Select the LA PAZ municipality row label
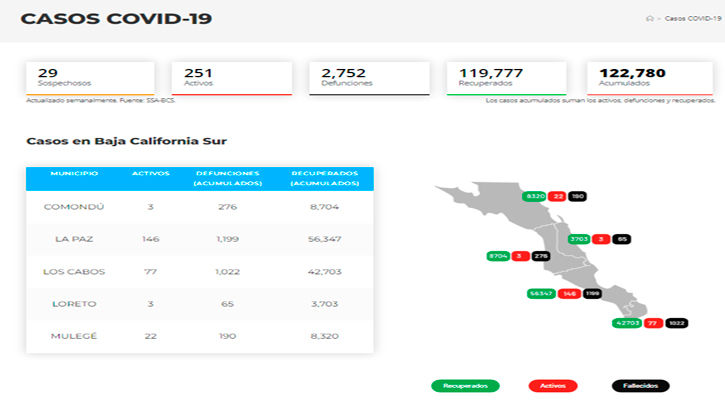The width and height of the screenshot is (725, 400). tap(74, 239)
